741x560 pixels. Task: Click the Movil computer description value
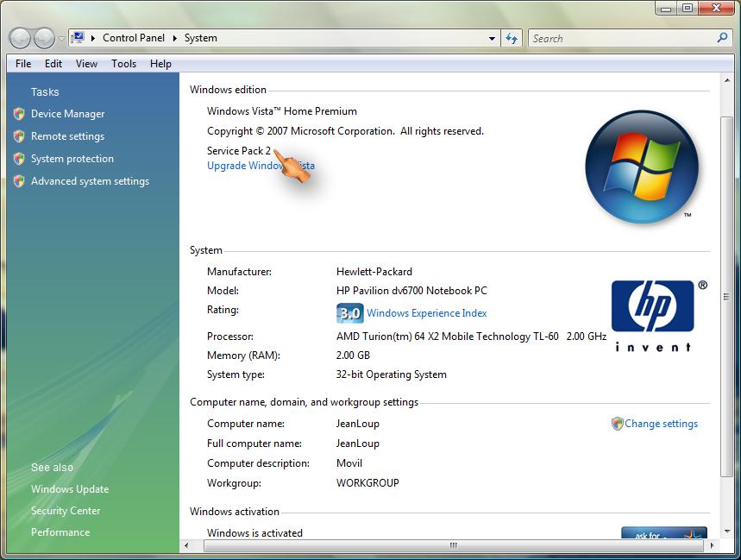coord(349,463)
